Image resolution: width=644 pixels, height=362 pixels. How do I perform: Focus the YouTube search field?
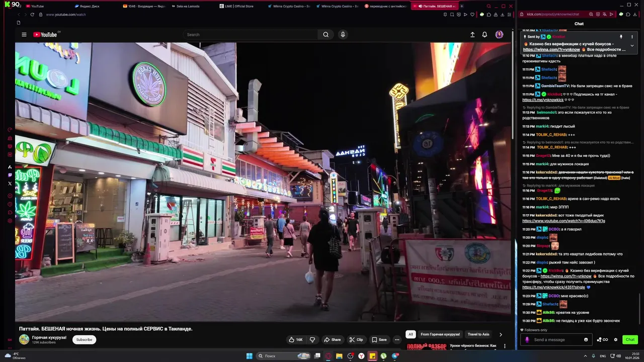click(x=251, y=35)
